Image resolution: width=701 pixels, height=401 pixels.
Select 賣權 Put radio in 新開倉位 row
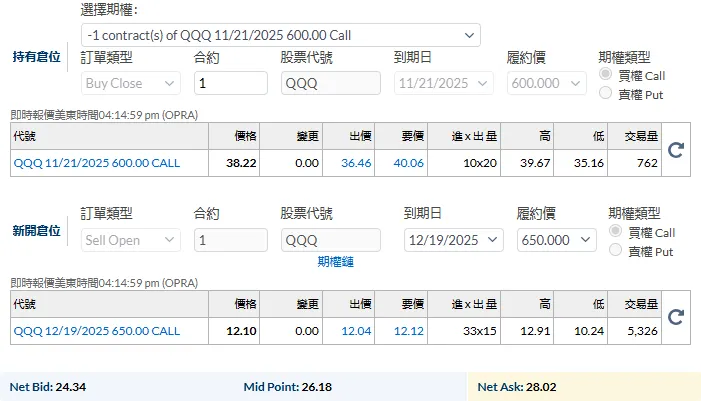tap(616, 251)
